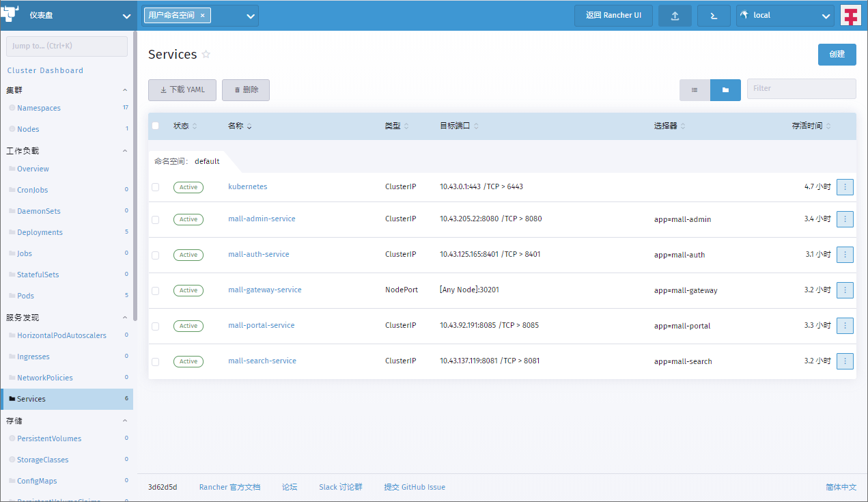Focus the Filter search field

coord(800,89)
